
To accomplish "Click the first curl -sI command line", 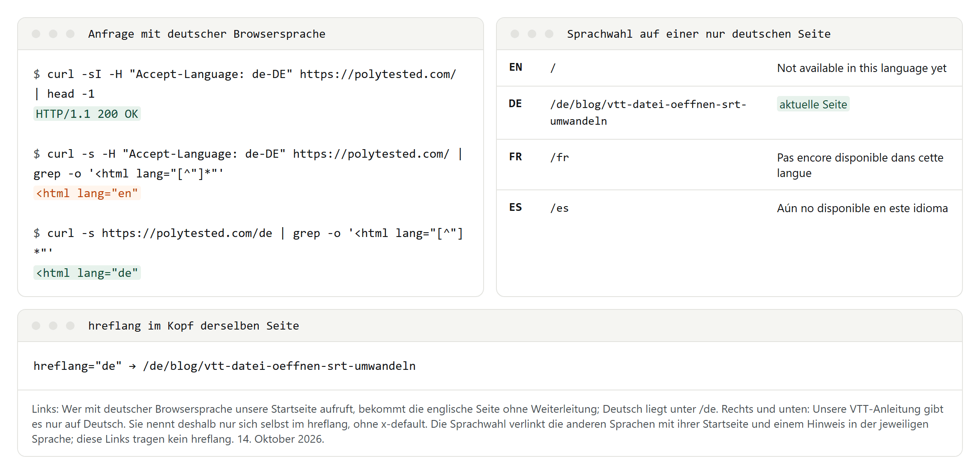I will tap(245, 74).
